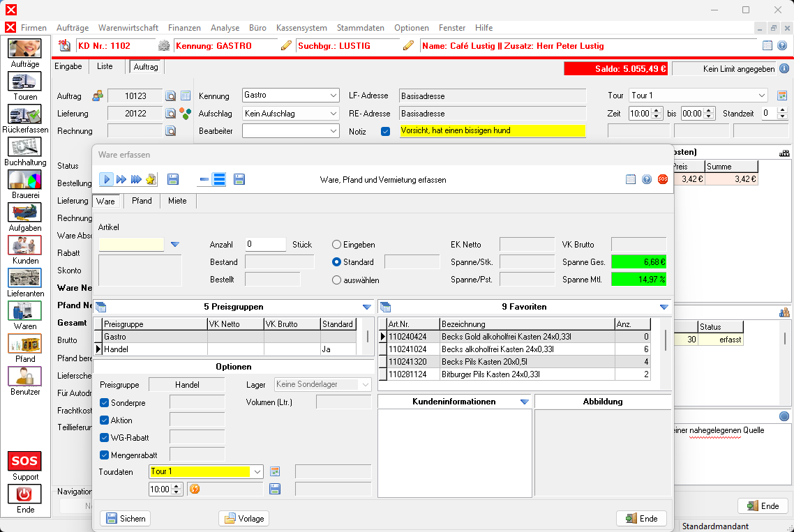Viewport: 794px width, 532px height.
Task: Open the Warenwirtschaft menu
Action: pos(128,28)
